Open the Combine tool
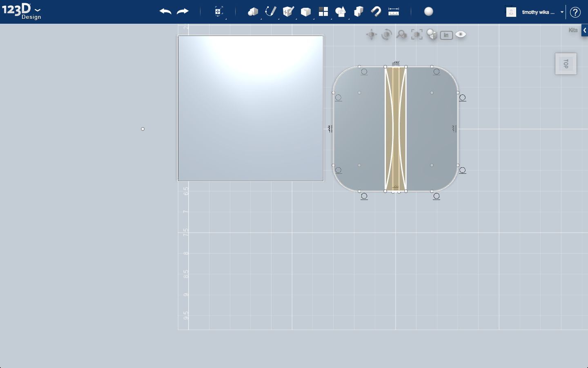 point(359,11)
